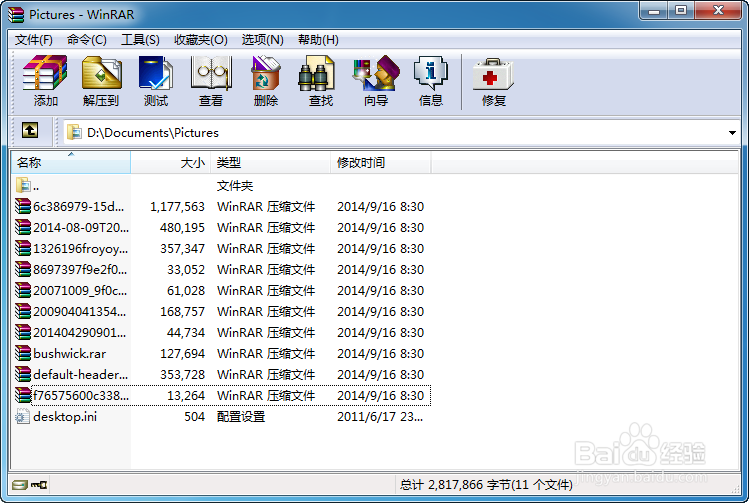Sort by Size (大小) column header
Viewport: 749px width, 503px height.
[x=171, y=162]
